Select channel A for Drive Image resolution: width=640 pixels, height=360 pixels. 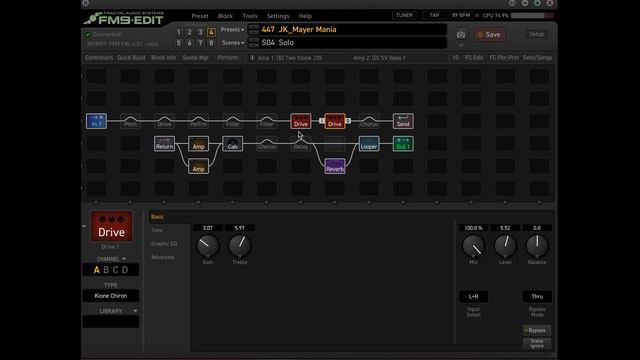pyautogui.click(x=97, y=270)
